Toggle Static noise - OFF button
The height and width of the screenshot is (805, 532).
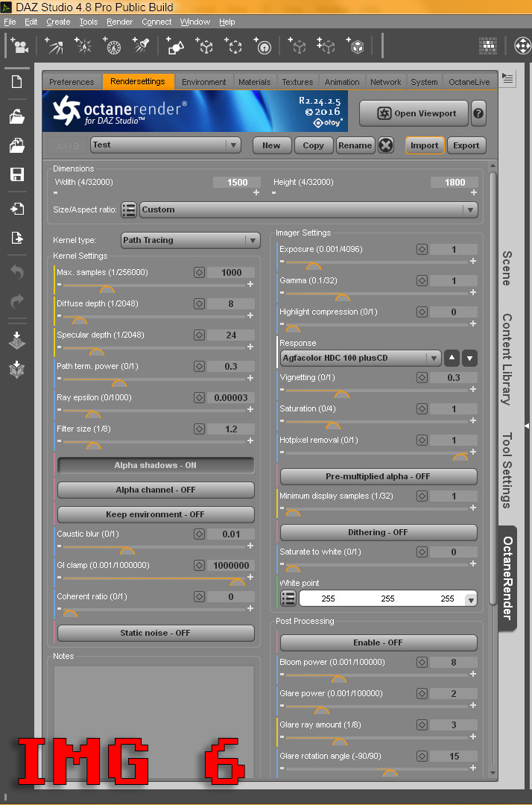156,633
